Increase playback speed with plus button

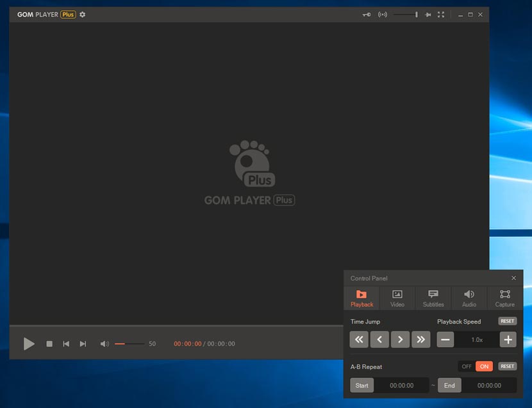coord(508,339)
